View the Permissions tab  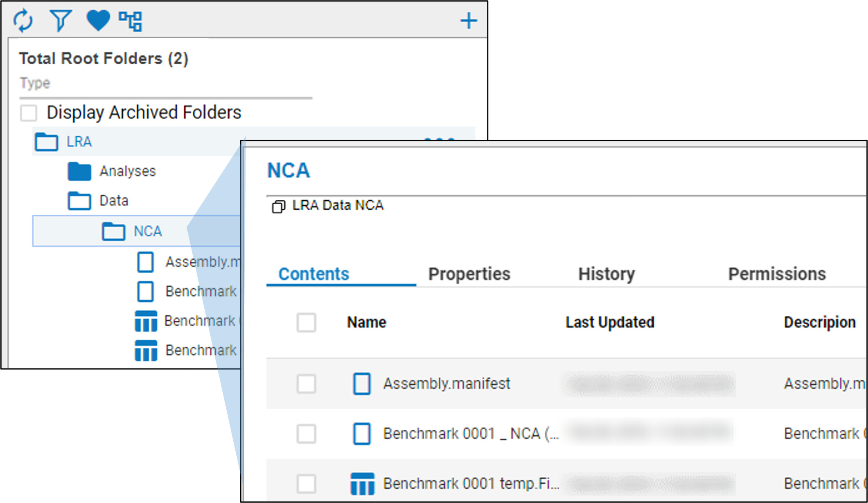(777, 274)
